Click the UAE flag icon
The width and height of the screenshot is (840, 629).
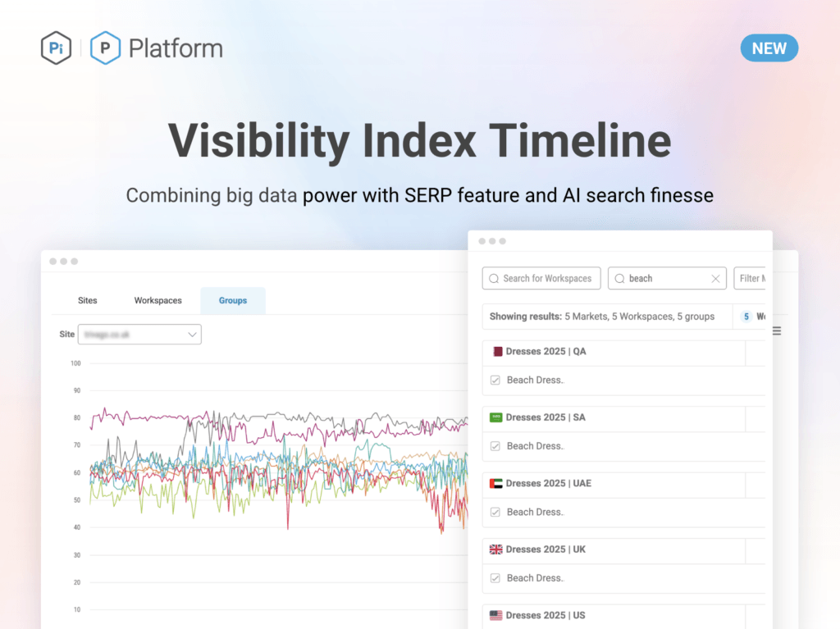click(x=496, y=484)
